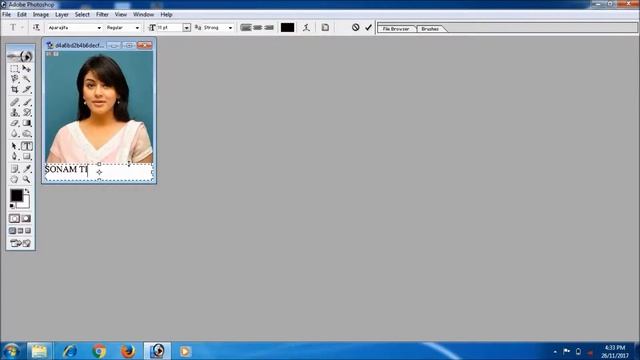Open the Edit menu
This screenshot has width=640, height=360.
click(x=22, y=14)
